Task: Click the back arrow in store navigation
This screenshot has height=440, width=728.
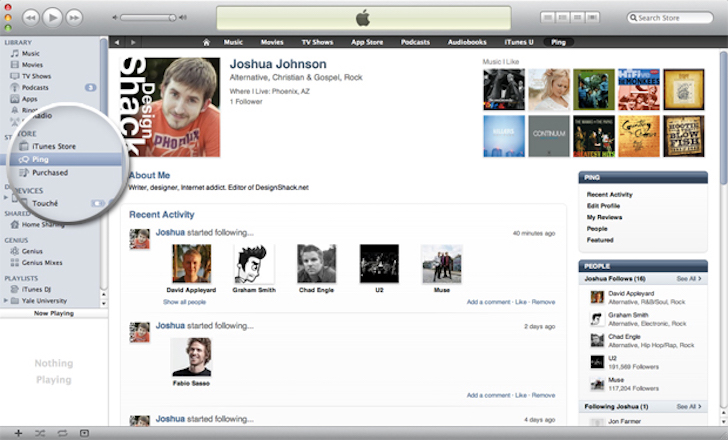Action: pos(117,42)
